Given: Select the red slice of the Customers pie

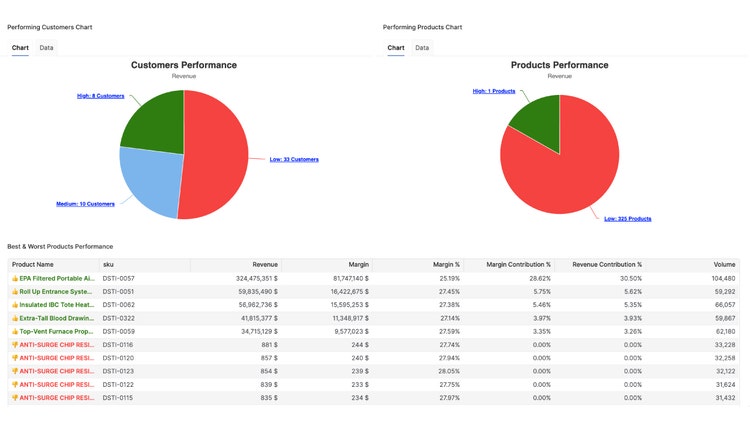Looking at the screenshot, I should click(215, 155).
